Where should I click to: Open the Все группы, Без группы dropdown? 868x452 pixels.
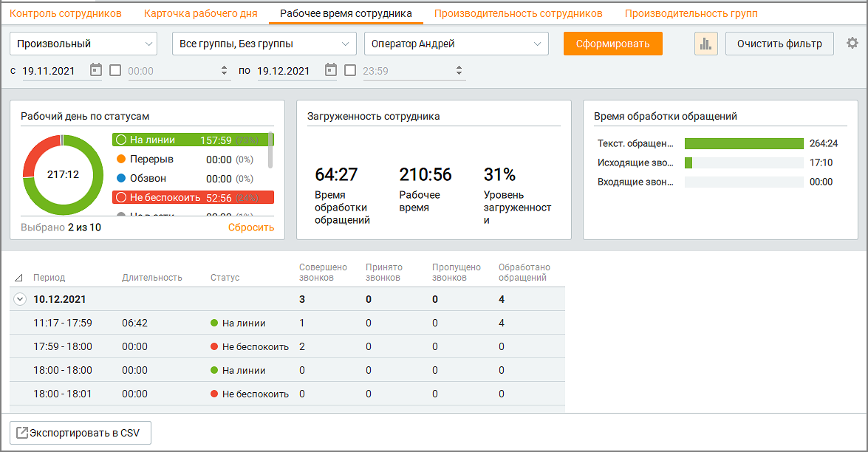264,44
